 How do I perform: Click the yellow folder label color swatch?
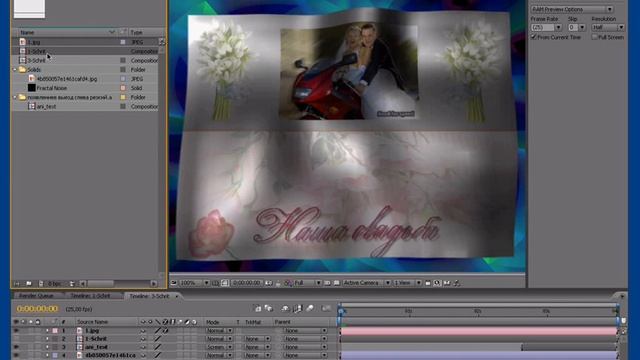[123, 97]
